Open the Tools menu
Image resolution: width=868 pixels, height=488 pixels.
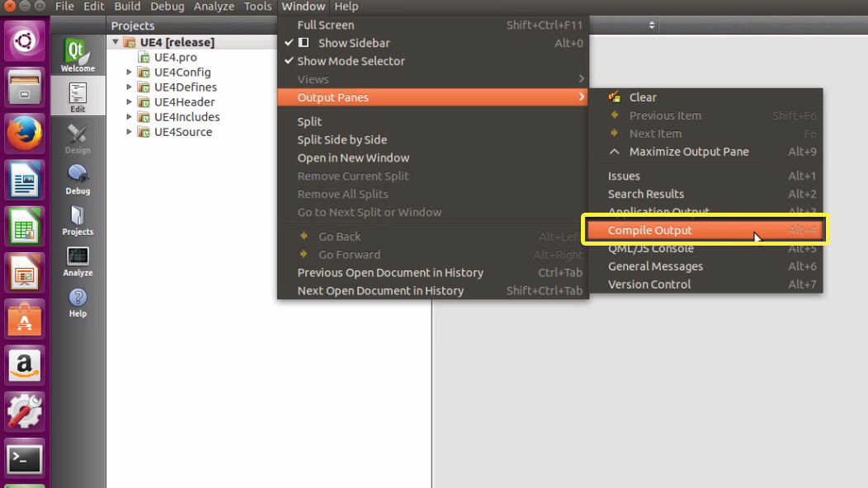(258, 7)
